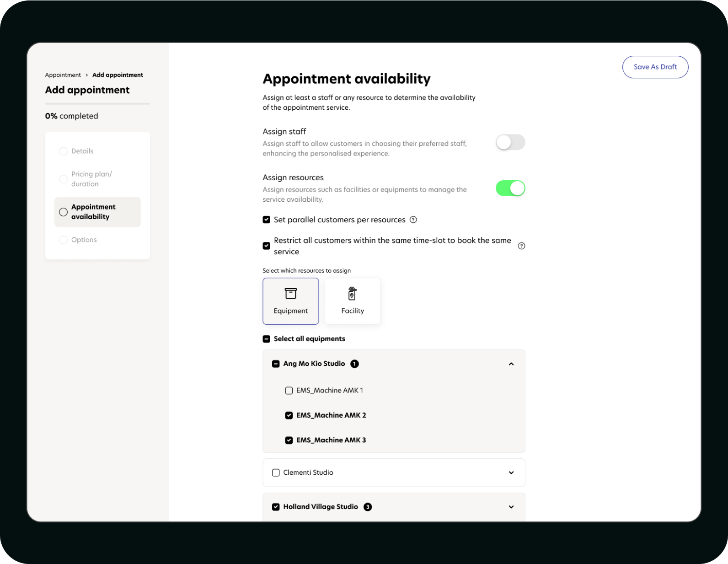Click the Ang Mo Kio Studio count badge
Screen dimensions: 728x564
coord(354,364)
